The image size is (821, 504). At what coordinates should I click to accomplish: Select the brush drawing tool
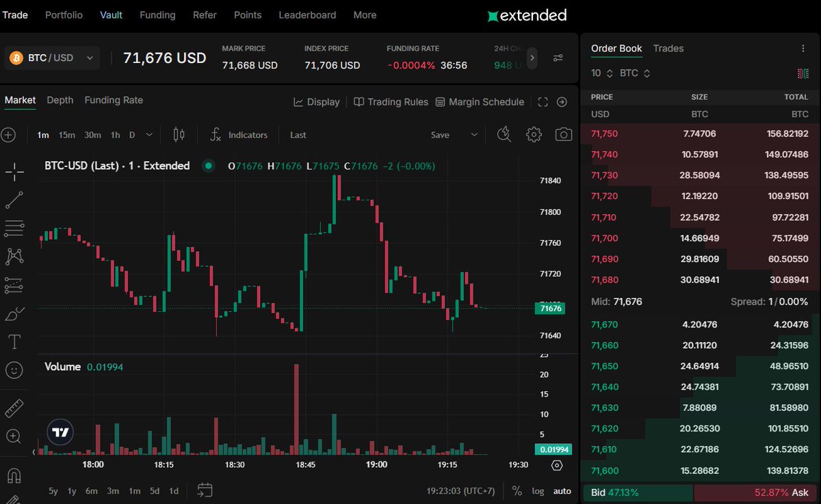[x=14, y=314]
